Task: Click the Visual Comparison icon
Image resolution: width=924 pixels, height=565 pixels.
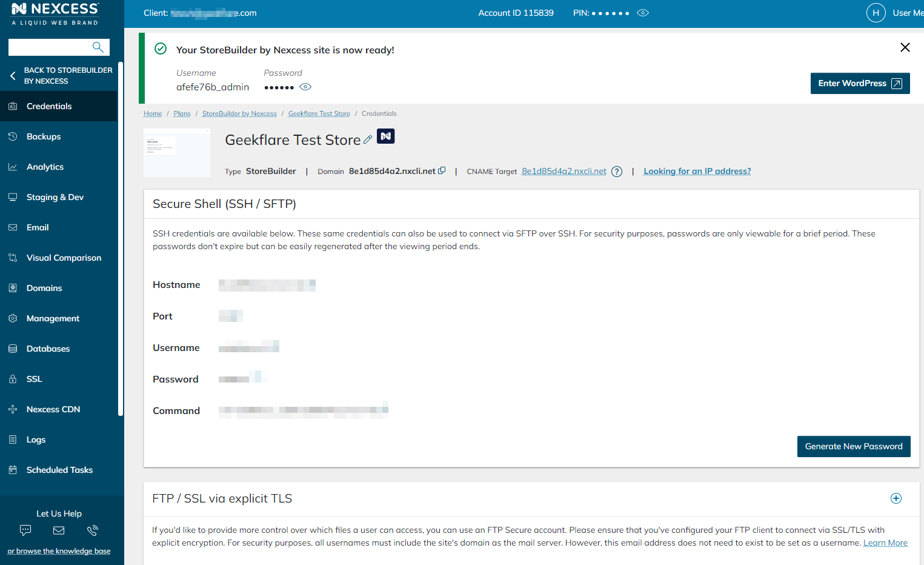Action: pyautogui.click(x=13, y=258)
